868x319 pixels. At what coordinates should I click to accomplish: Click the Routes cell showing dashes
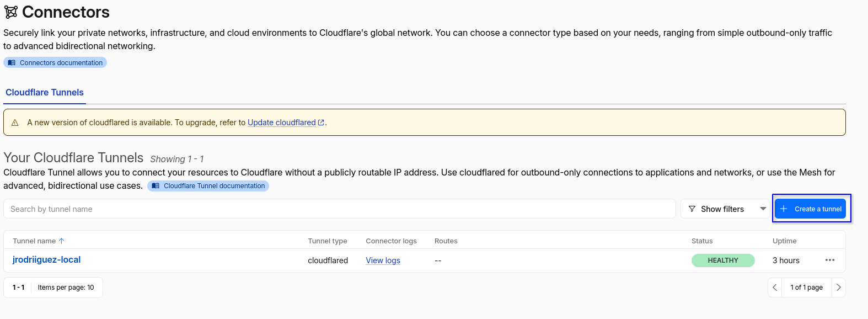click(438, 260)
